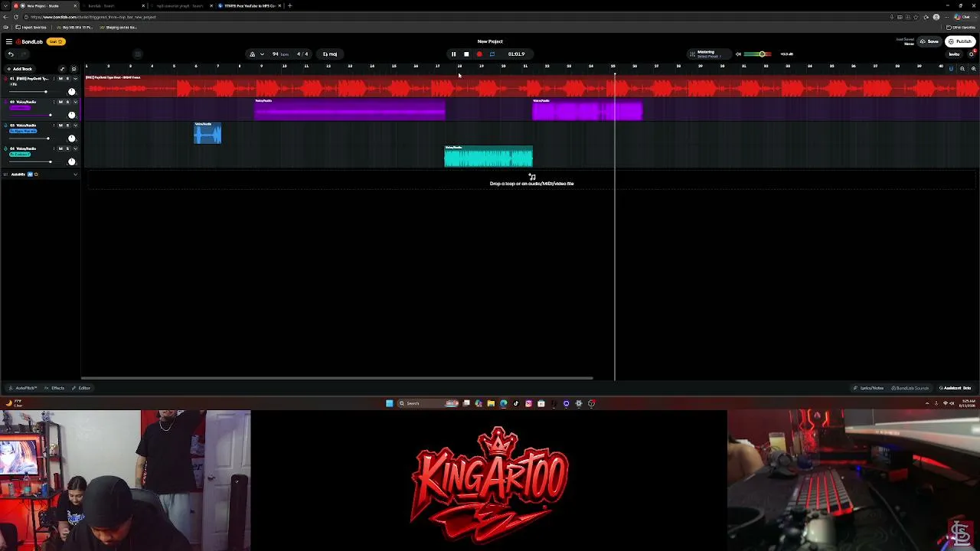
Task: Mute track 04 Voice/Audio
Action: click(60, 148)
